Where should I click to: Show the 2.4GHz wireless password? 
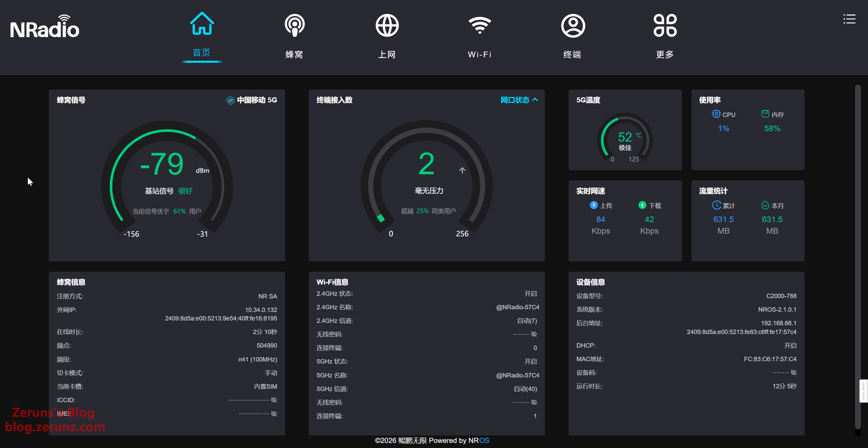coord(534,334)
